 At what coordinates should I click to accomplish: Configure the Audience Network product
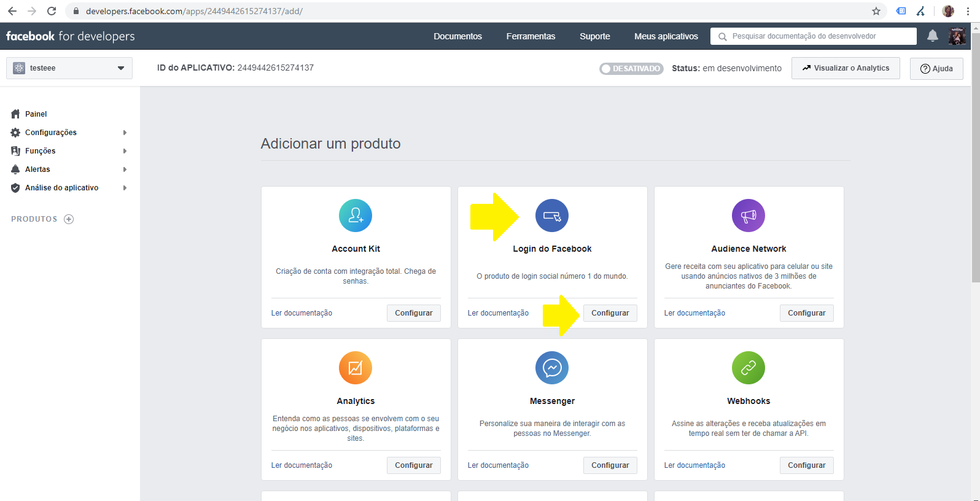807,313
